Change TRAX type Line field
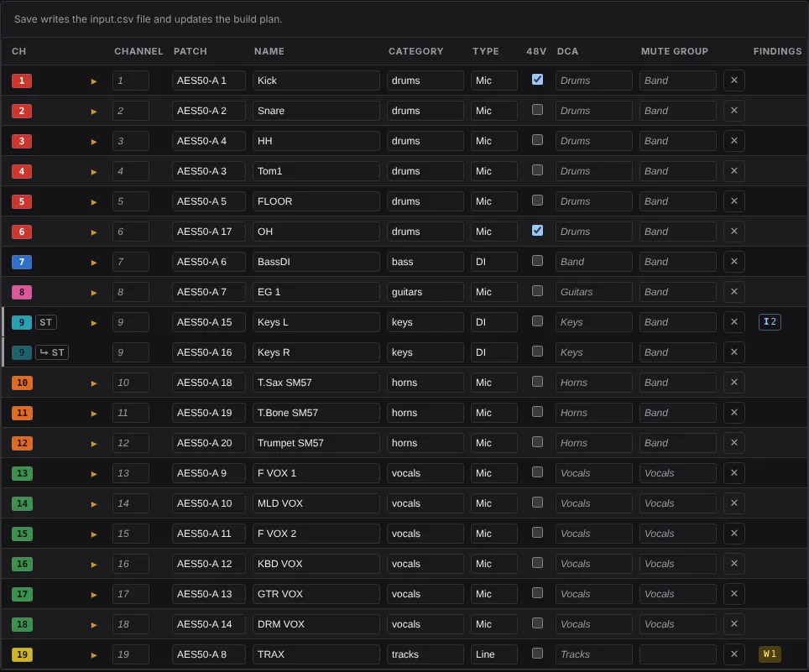The image size is (809, 672). [493, 654]
